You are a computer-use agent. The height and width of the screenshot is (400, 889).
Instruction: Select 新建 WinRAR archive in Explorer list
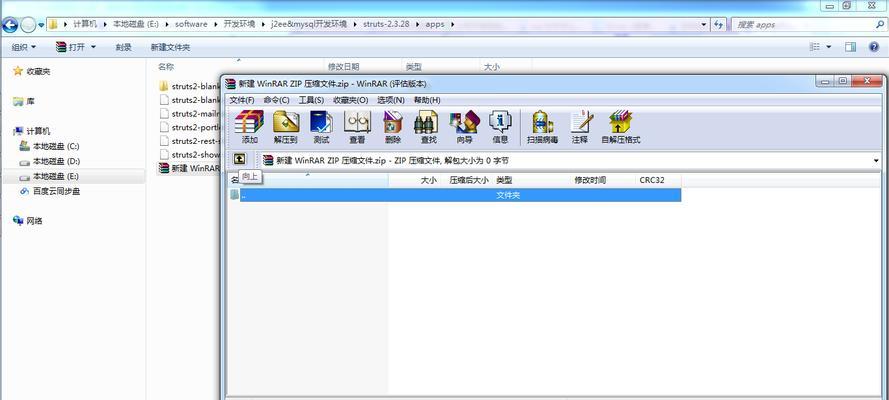tap(189, 168)
